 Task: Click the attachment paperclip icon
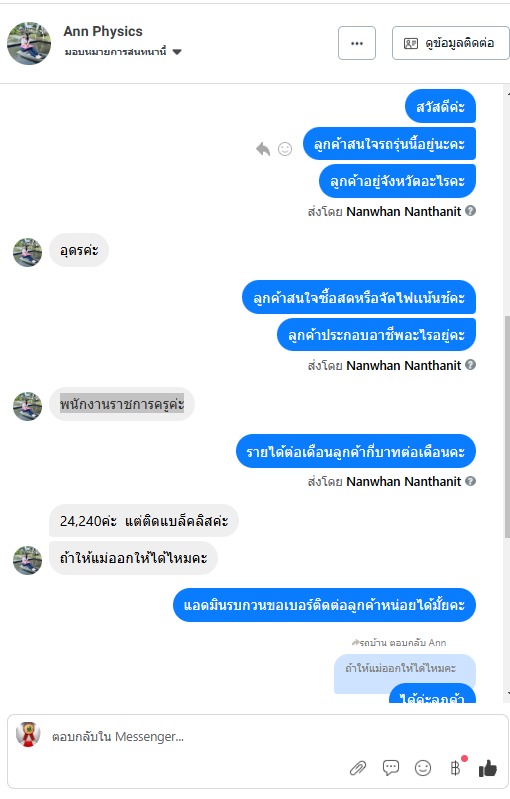point(358,768)
